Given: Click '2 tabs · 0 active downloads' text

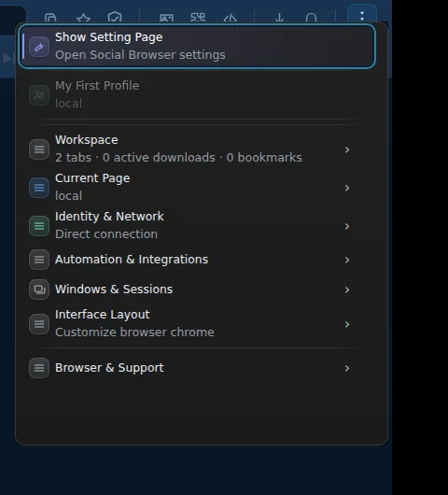Looking at the screenshot, I should click(x=135, y=158).
